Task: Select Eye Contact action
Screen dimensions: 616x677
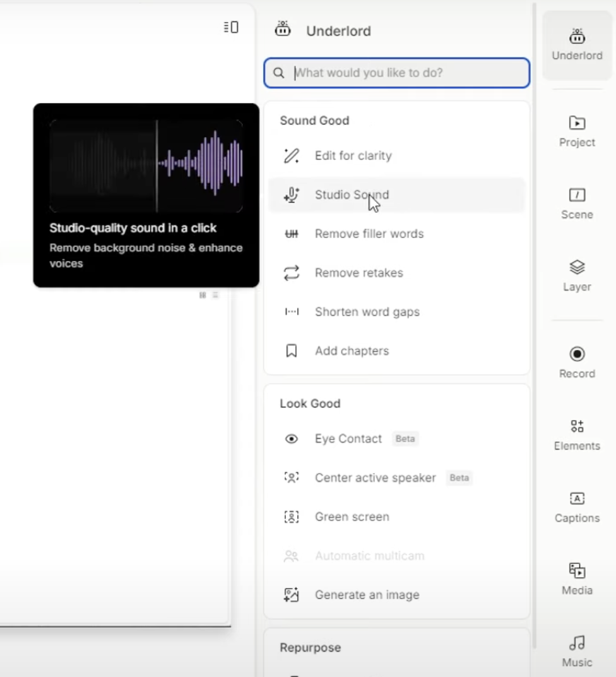Action: coord(396,439)
